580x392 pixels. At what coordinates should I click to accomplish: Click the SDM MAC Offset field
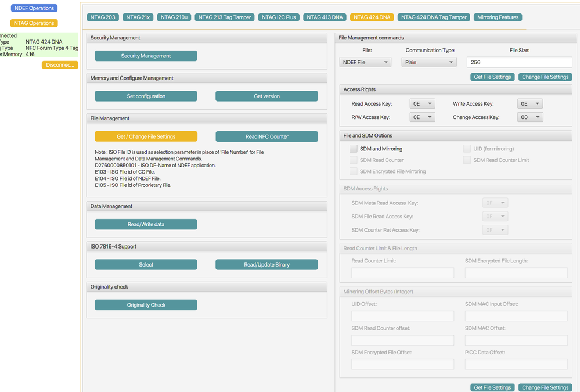516,340
